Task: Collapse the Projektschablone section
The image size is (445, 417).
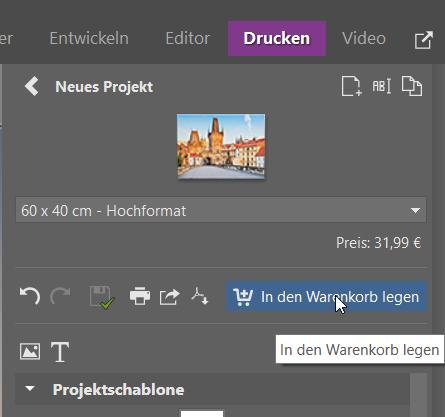Action: pos(30,389)
